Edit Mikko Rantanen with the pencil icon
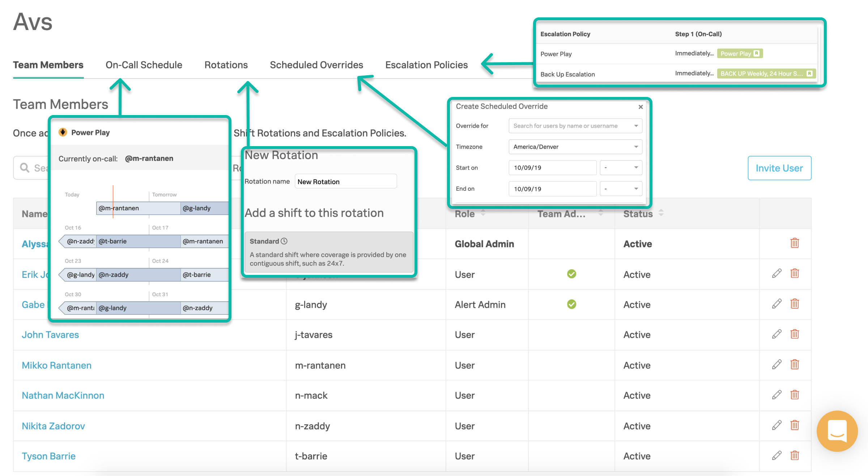The height and width of the screenshot is (476, 868). (776, 365)
